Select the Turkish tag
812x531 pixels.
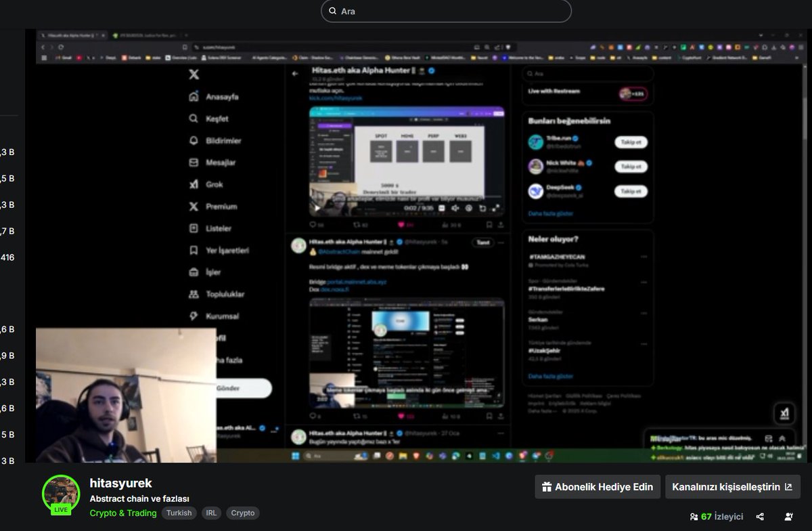pyautogui.click(x=179, y=513)
